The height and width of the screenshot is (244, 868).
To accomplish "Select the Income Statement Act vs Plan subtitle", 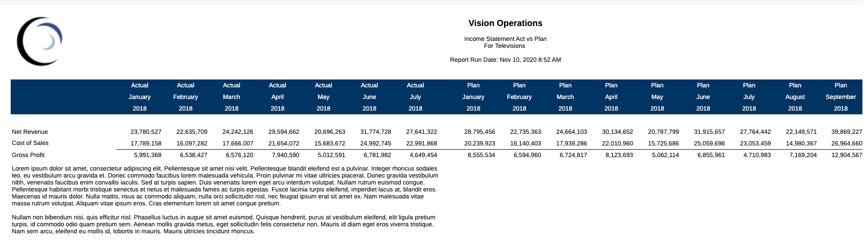I will (x=505, y=39).
